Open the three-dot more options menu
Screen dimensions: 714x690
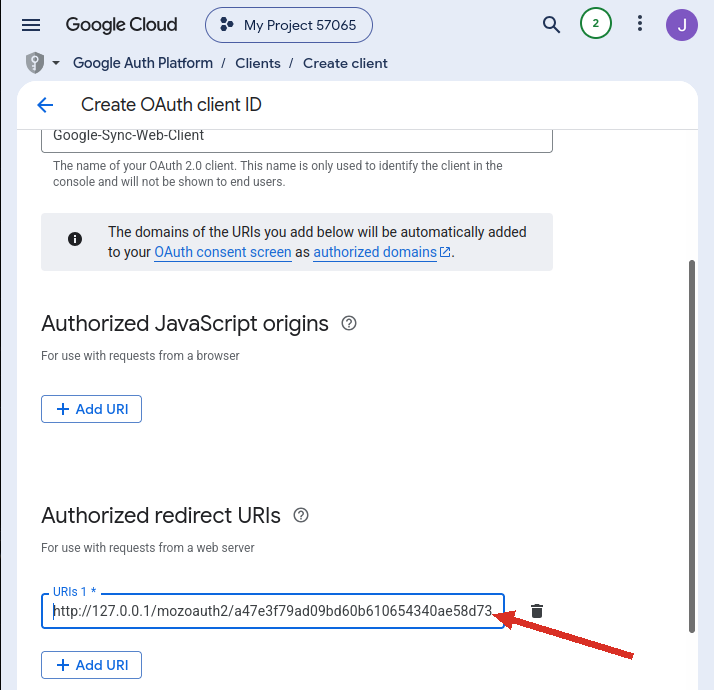click(640, 24)
